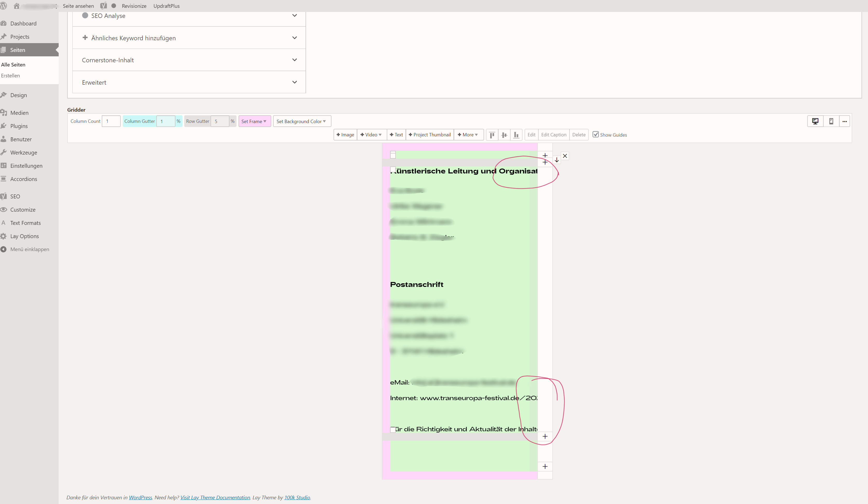Open the three-dots options button

point(844,121)
